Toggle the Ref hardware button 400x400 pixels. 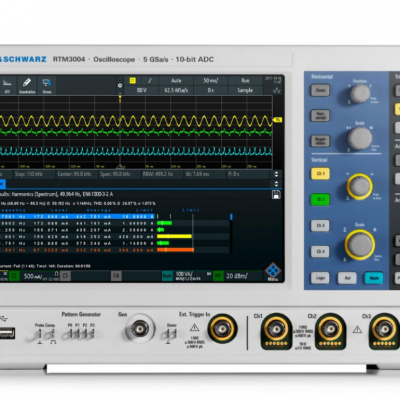click(x=347, y=278)
